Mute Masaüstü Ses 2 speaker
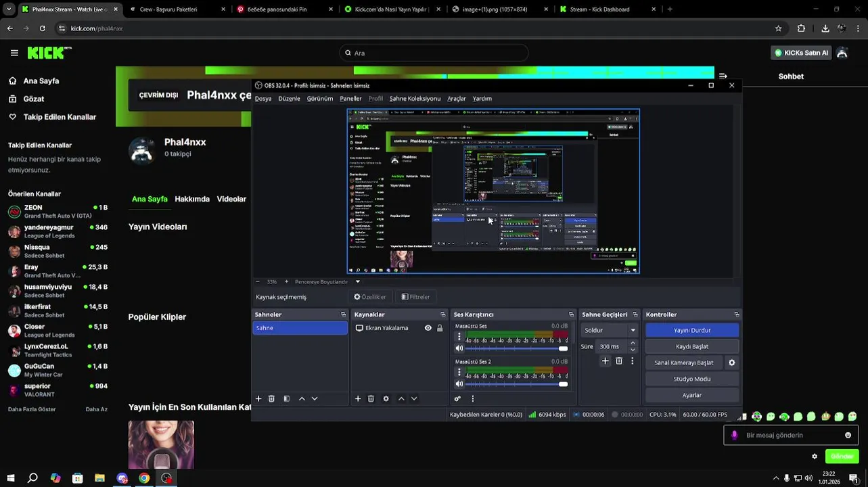This screenshot has width=868, height=487. (459, 384)
